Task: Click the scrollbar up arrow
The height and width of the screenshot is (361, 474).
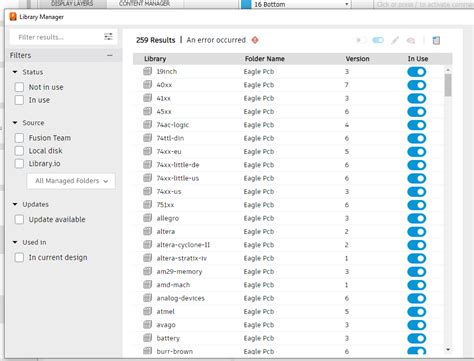Action: click(448, 70)
